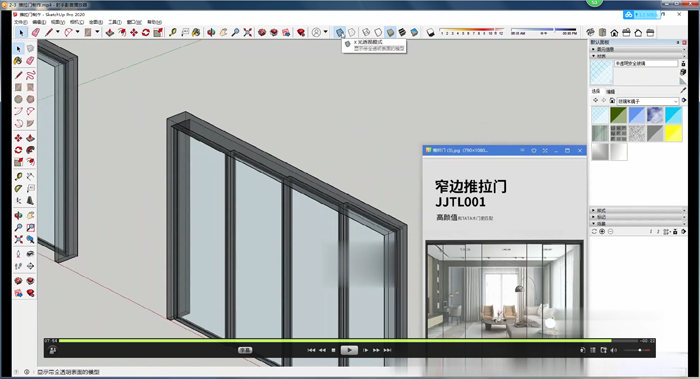Adjust the shadow month date slider
700x379 pixels.
(472, 32)
